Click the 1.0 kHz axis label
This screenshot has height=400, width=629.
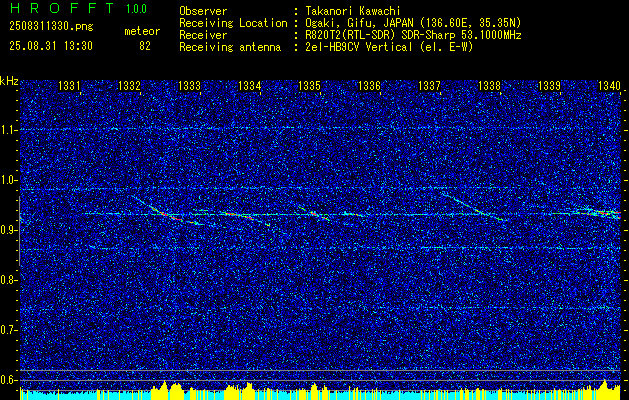click(8, 180)
